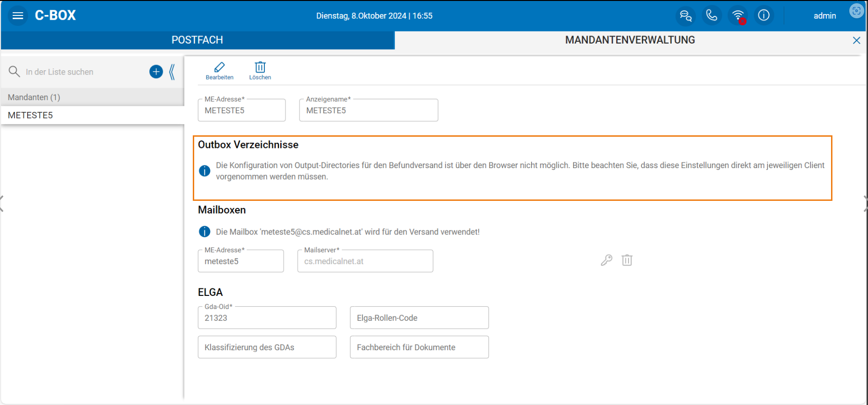
Task: Select METESTE5 in the Mandanten list
Action: [x=92, y=115]
